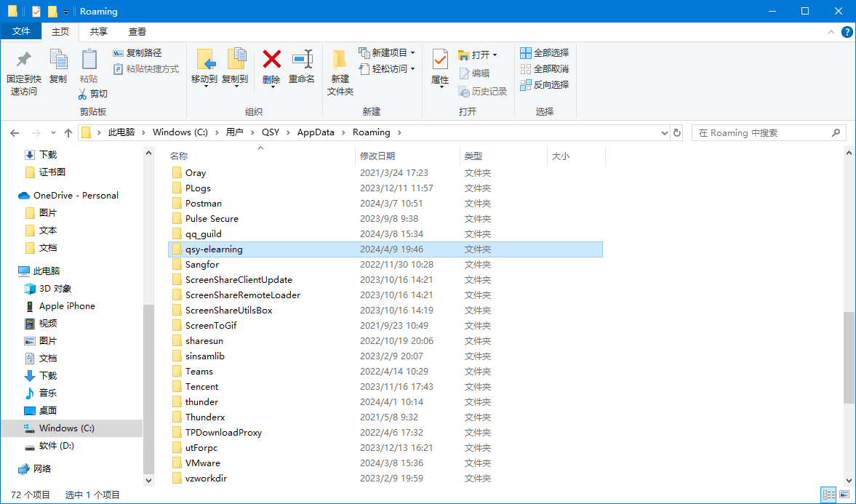Go back with the left arrow
Screen dimensions: 856x504
point(15,132)
